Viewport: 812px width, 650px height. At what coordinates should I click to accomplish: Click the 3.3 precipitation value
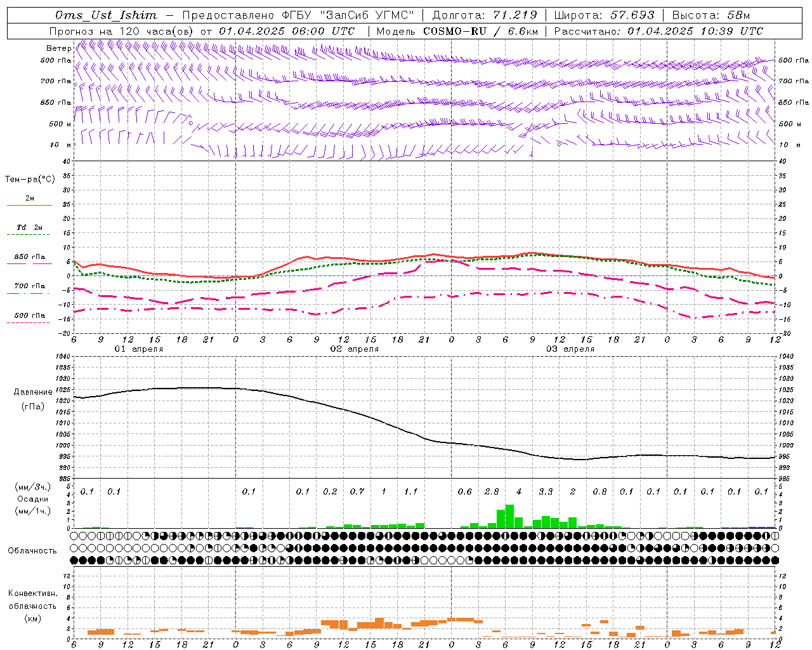point(546,491)
